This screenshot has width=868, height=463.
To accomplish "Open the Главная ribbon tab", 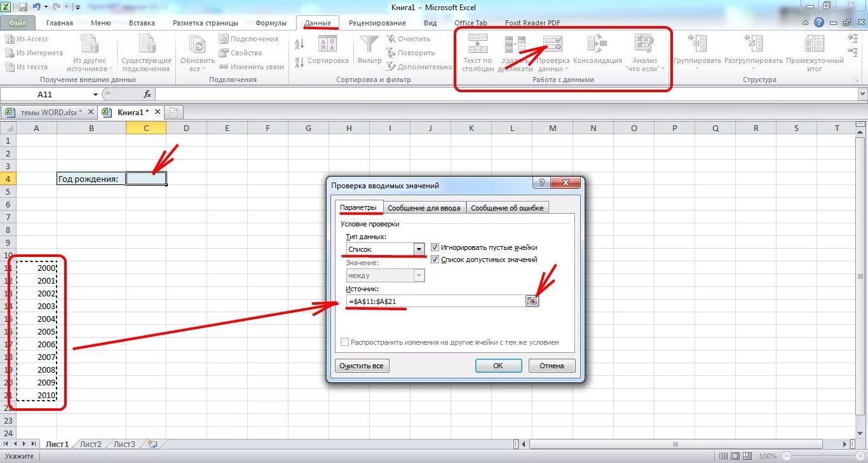I will coord(59,23).
